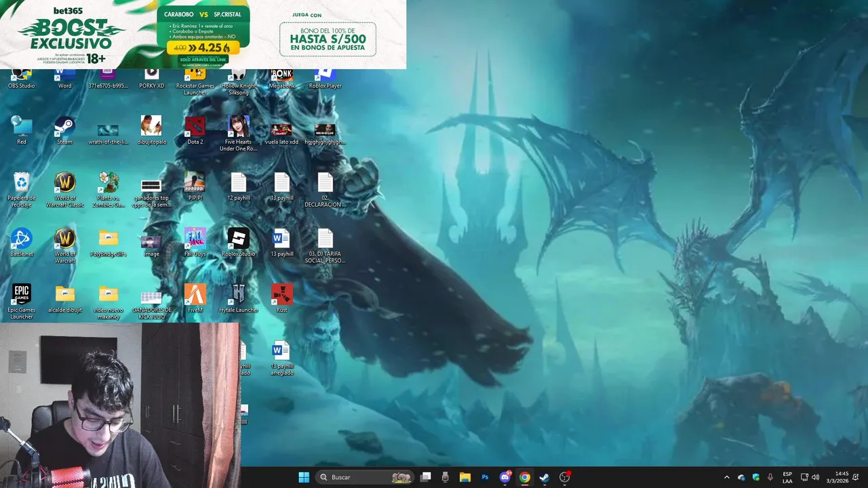Click the bet365 advertisement banner

pos(203,34)
